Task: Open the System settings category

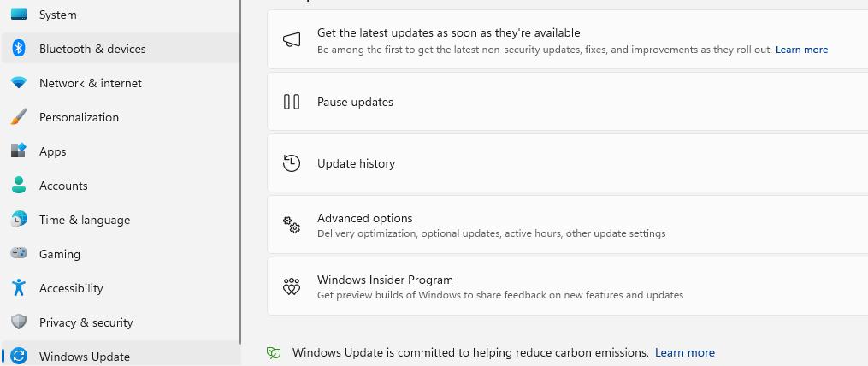Action: [x=57, y=15]
